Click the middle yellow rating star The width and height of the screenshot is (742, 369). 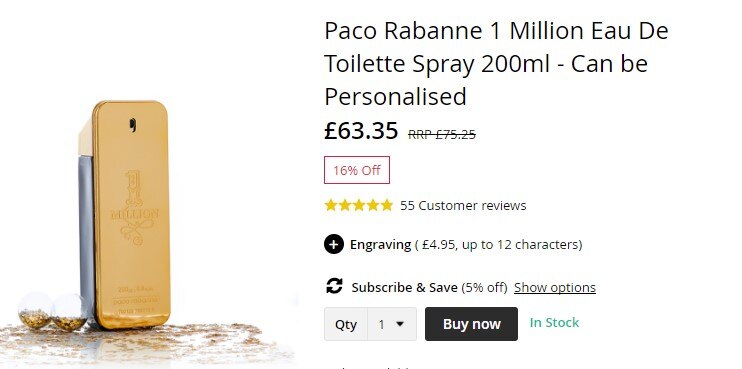coord(359,205)
